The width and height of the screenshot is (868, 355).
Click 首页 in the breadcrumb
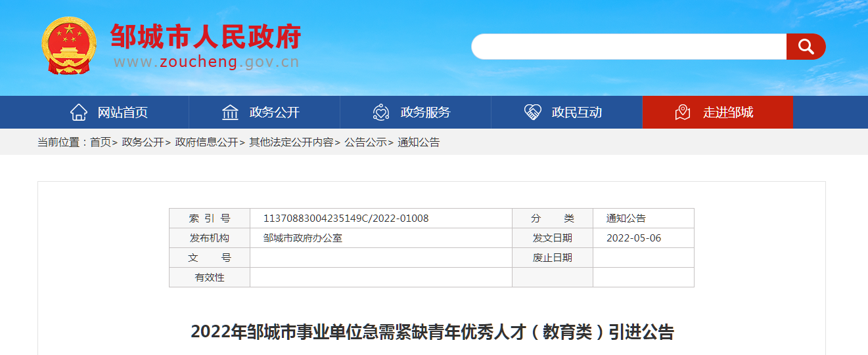pyautogui.click(x=101, y=142)
